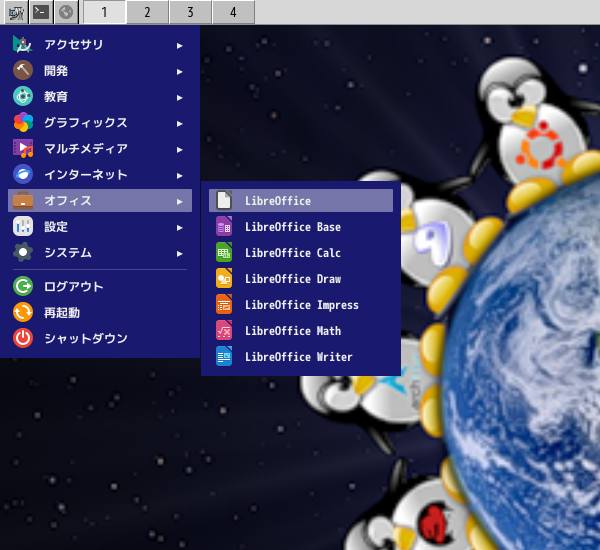Screen dimensions: 600x550
Task: Switch to workspace 4
Action: [x=233, y=13]
